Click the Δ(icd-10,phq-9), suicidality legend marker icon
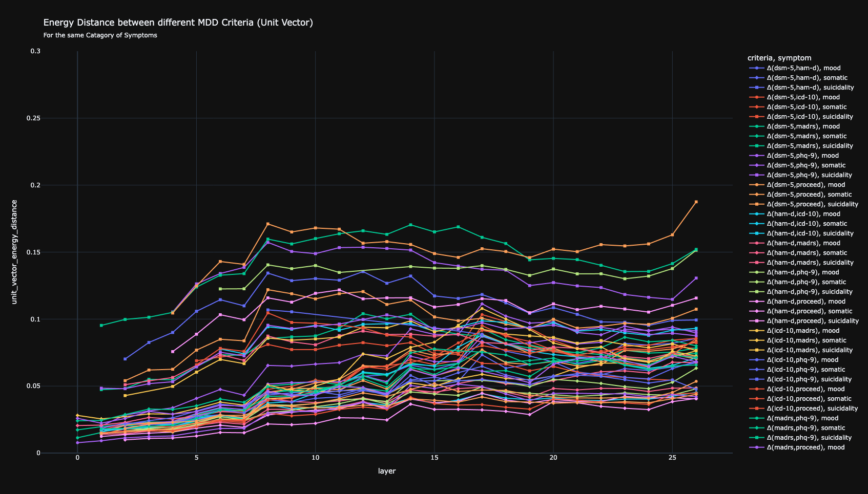 756,379
